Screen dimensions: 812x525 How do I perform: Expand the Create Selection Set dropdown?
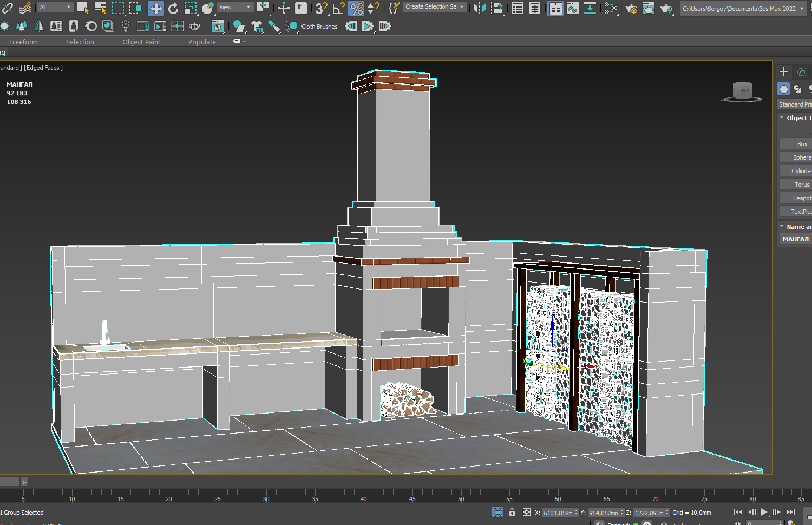(x=434, y=7)
